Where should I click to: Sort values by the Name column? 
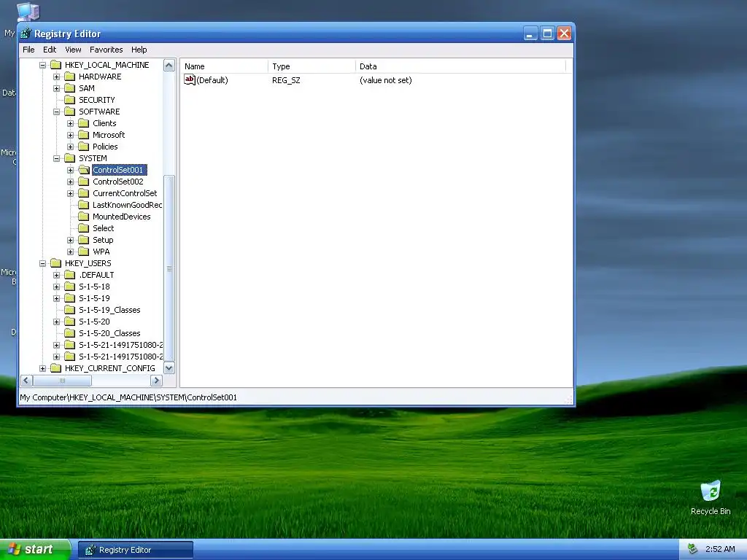coord(224,66)
